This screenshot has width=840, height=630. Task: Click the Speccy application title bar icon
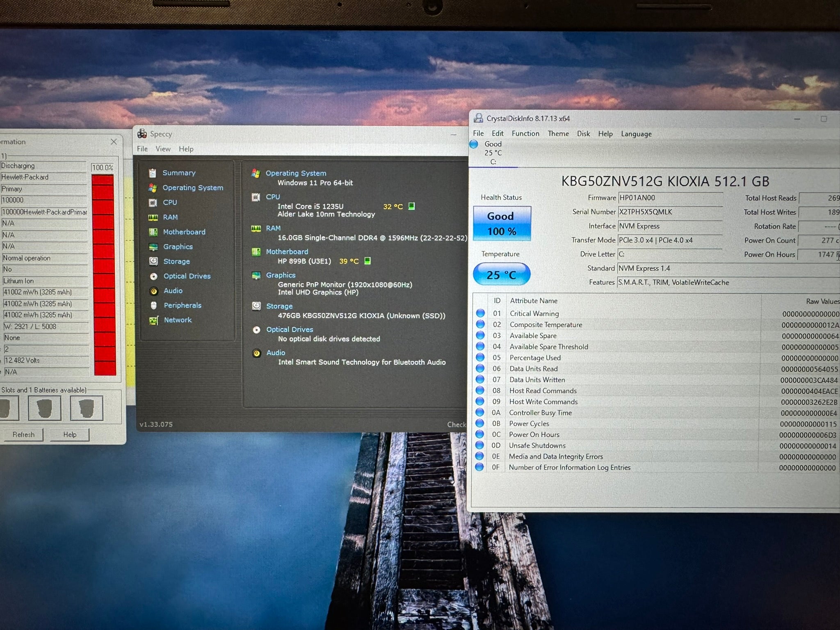point(142,134)
